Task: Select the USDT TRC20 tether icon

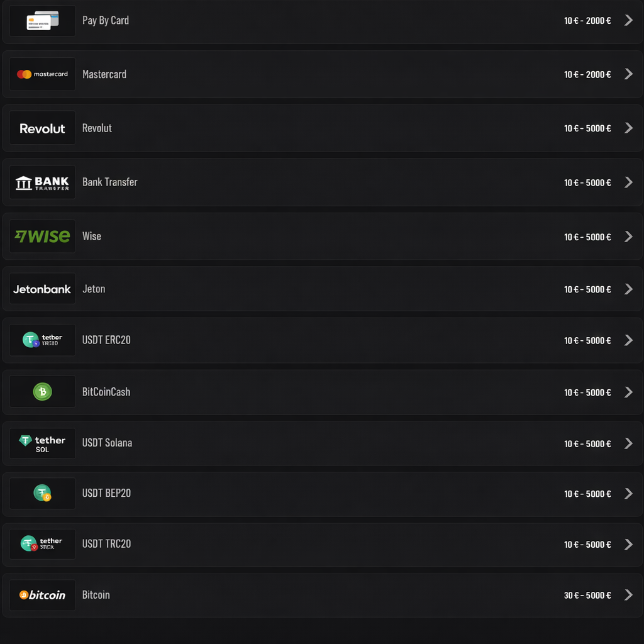Action: tap(42, 543)
